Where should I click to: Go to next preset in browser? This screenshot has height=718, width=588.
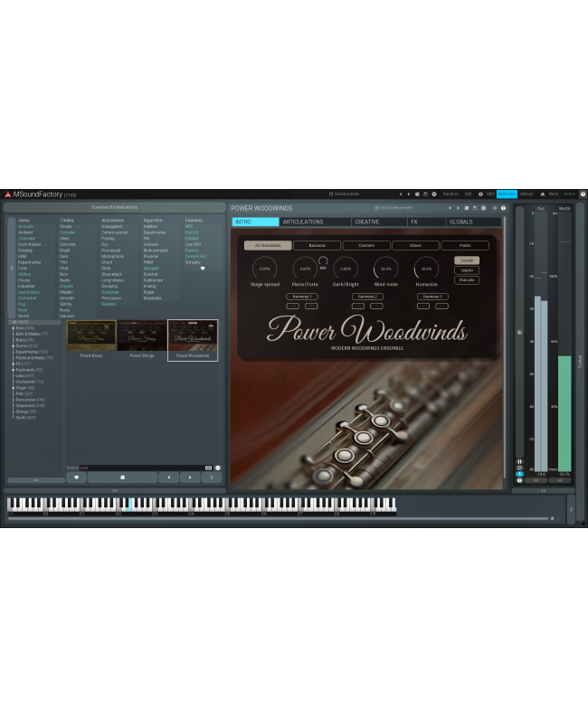point(190,477)
